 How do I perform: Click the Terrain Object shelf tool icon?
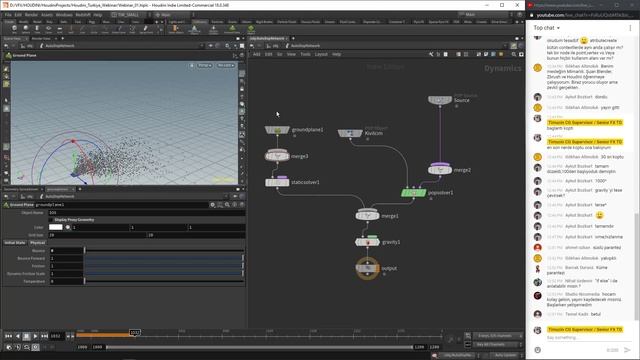click(251, 29)
